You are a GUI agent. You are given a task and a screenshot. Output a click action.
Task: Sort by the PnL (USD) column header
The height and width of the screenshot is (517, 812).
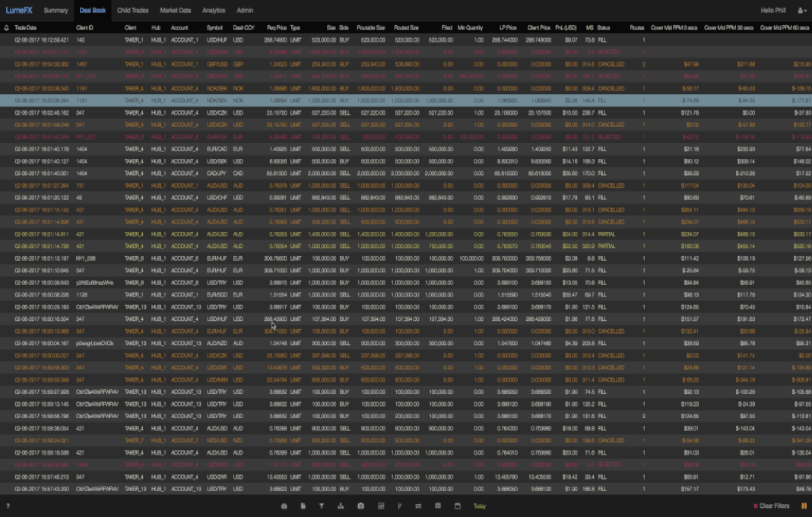coord(566,28)
